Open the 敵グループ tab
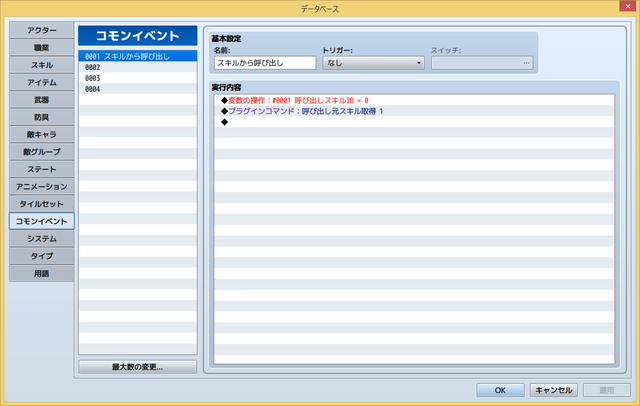This screenshot has height=406, width=640. tap(42, 152)
